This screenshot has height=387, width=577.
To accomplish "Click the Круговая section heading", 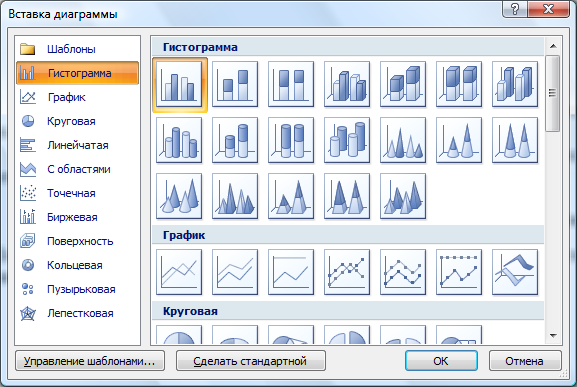I will [190, 311].
